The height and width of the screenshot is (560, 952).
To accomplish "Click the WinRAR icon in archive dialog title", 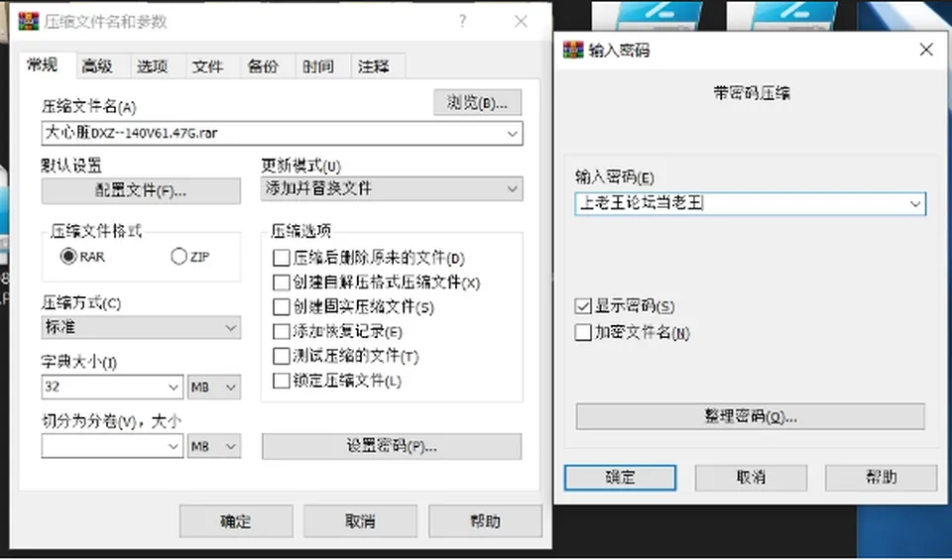I will (x=29, y=21).
